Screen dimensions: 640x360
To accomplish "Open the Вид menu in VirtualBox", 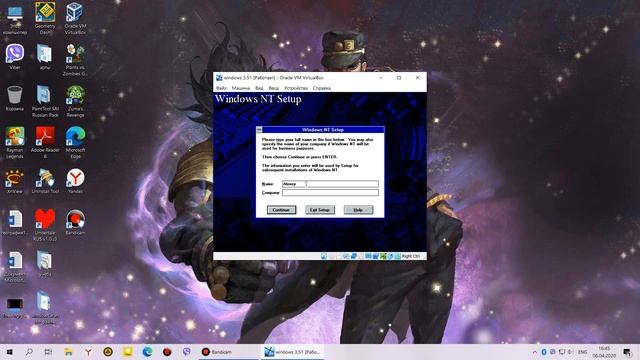I will coord(259,88).
